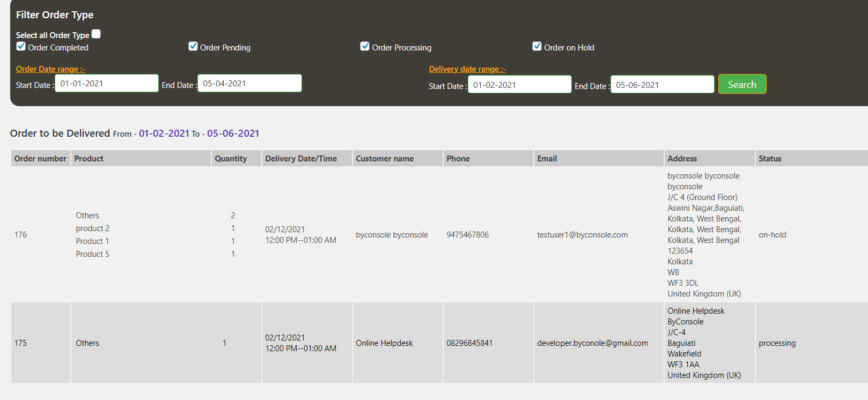Click customer name byconsole byconsole
The image size is (868, 400).
pos(392,235)
